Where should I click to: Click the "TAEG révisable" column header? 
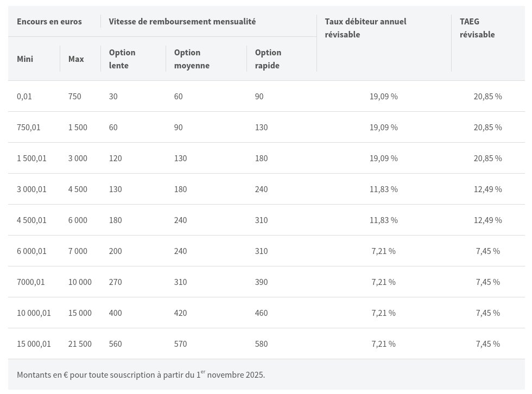pyautogui.click(x=477, y=28)
